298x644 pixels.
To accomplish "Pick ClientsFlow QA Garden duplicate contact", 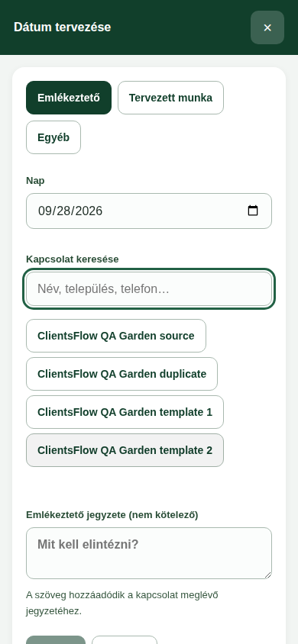I will pyautogui.click(x=121, y=374).
